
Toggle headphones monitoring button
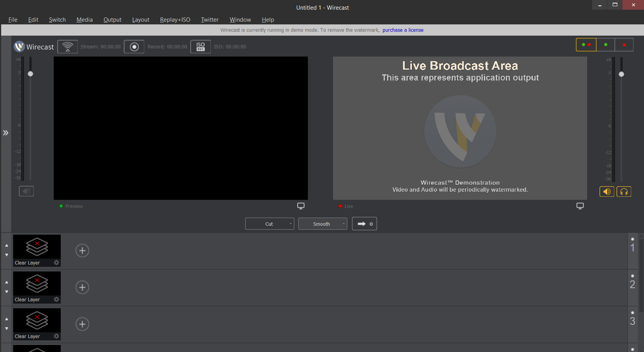624,192
